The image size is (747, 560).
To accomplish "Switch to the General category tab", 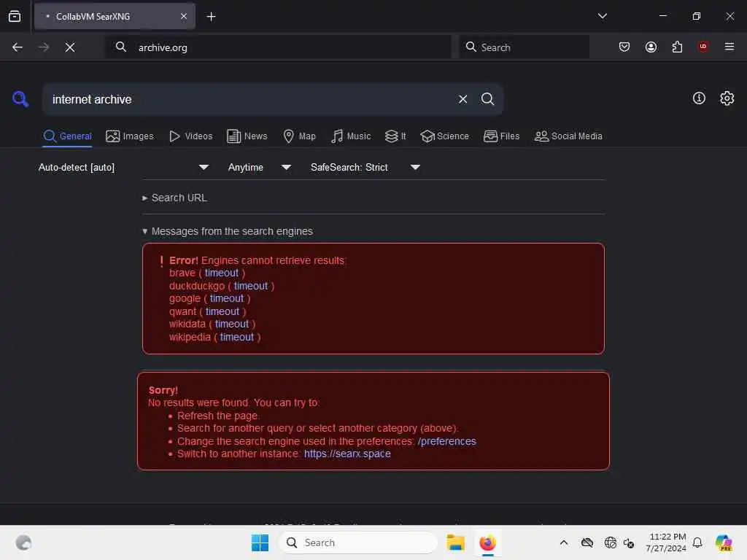I will point(67,136).
